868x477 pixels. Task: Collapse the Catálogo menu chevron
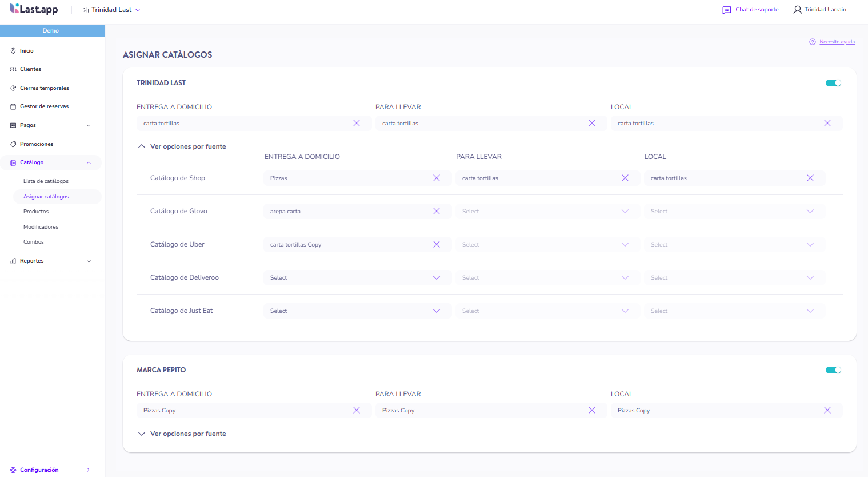pos(89,162)
